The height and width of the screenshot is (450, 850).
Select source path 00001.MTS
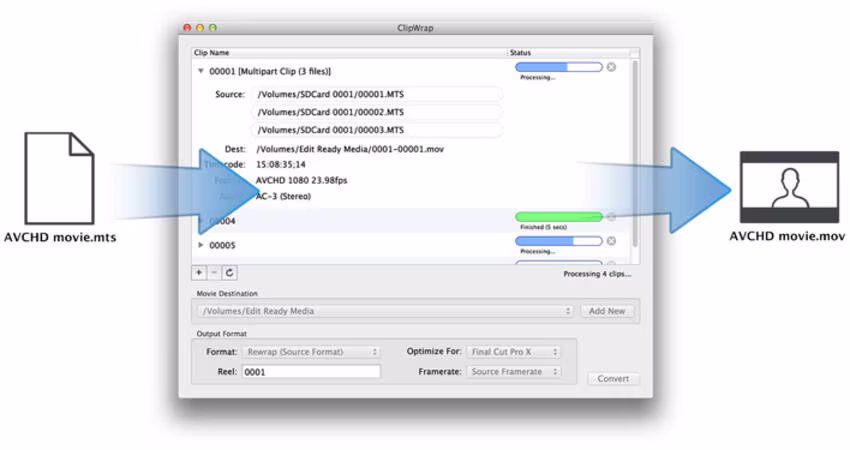(x=377, y=94)
